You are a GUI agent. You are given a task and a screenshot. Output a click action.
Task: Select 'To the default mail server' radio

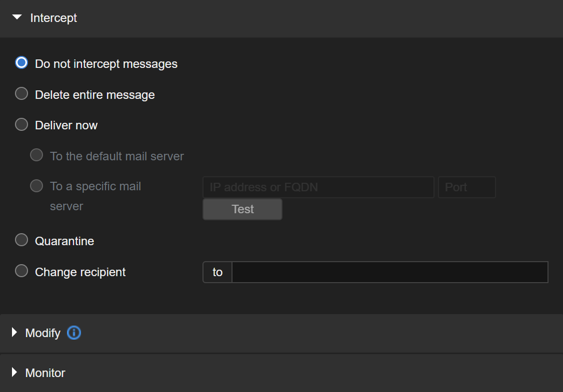click(x=36, y=155)
